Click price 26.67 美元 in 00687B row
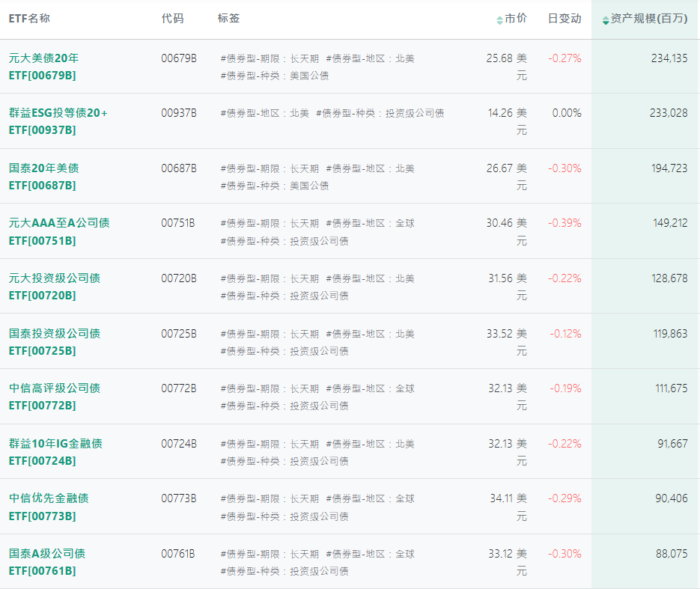 (507, 177)
